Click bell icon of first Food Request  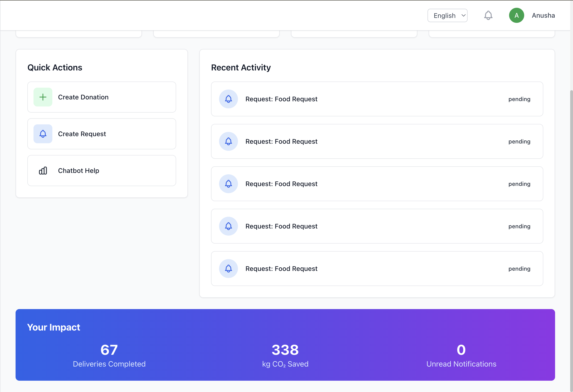point(228,99)
